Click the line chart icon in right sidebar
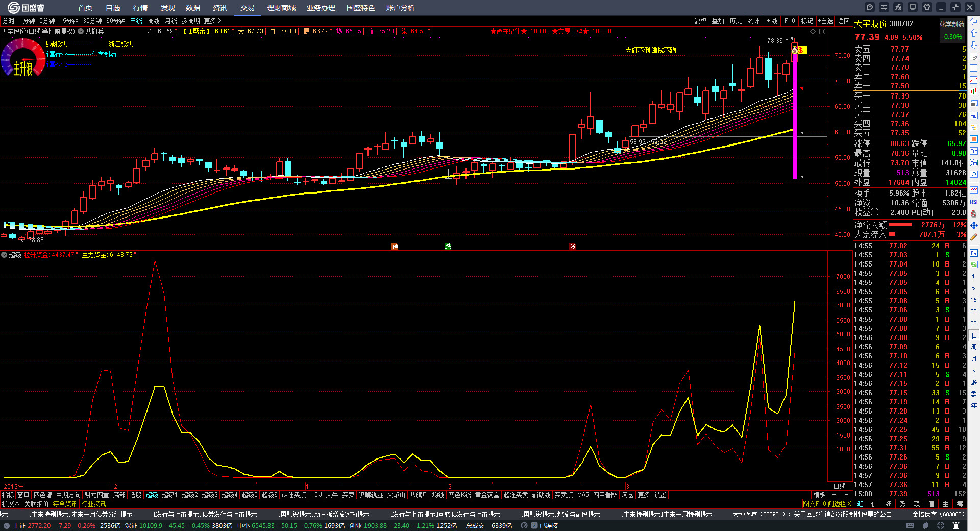 coord(974,80)
